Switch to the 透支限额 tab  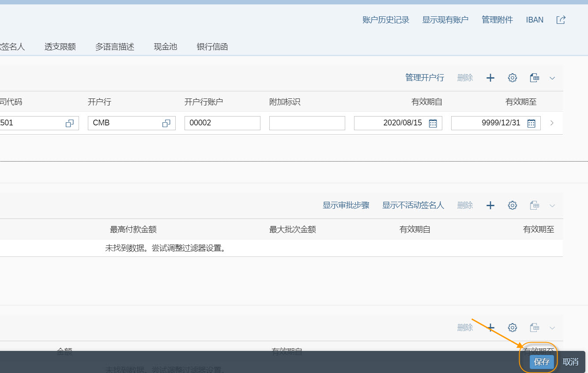pyautogui.click(x=60, y=46)
